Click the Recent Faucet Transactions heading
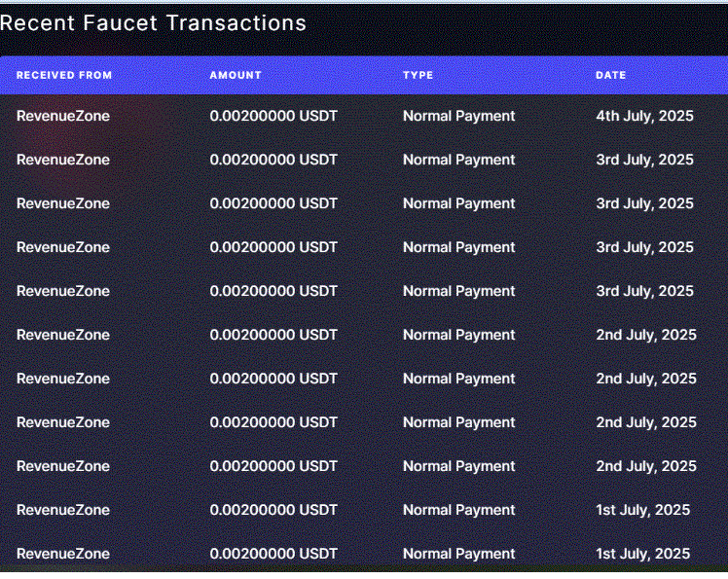 click(153, 22)
